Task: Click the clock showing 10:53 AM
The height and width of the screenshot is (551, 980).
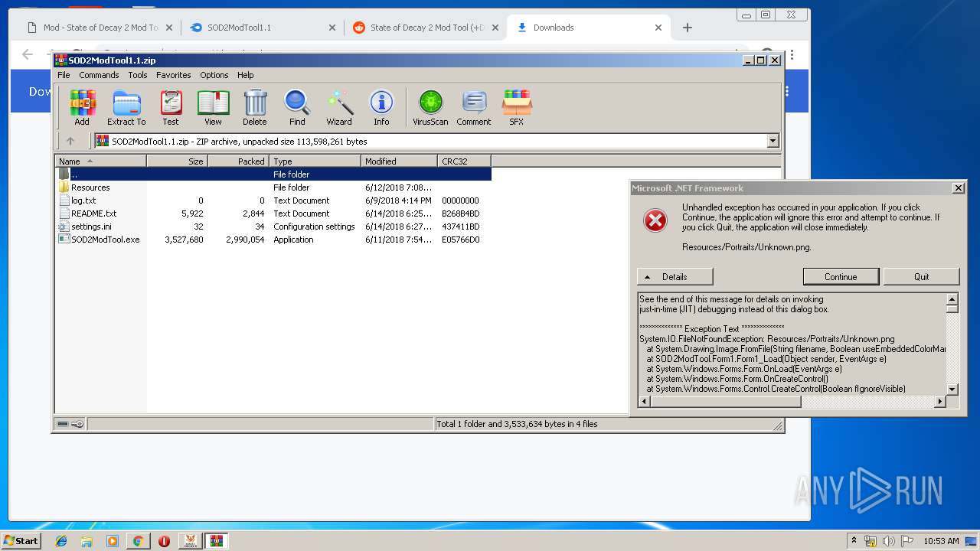Action: click(941, 541)
